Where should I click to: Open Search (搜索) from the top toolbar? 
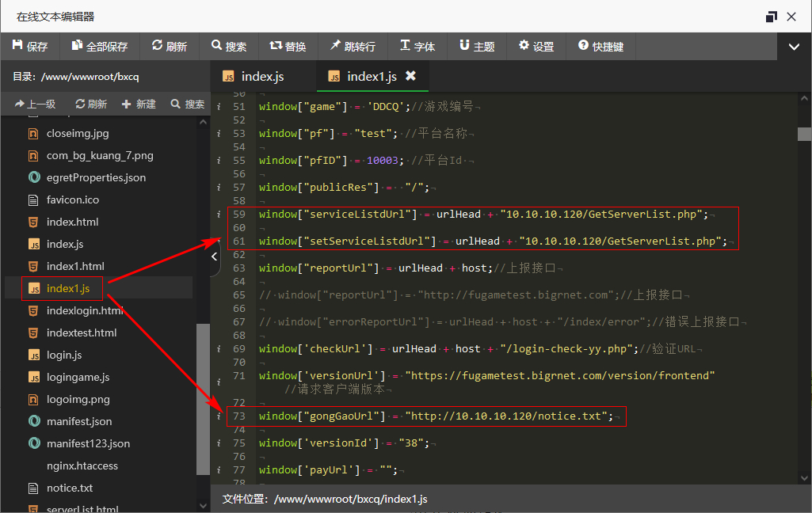click(229, 47)
